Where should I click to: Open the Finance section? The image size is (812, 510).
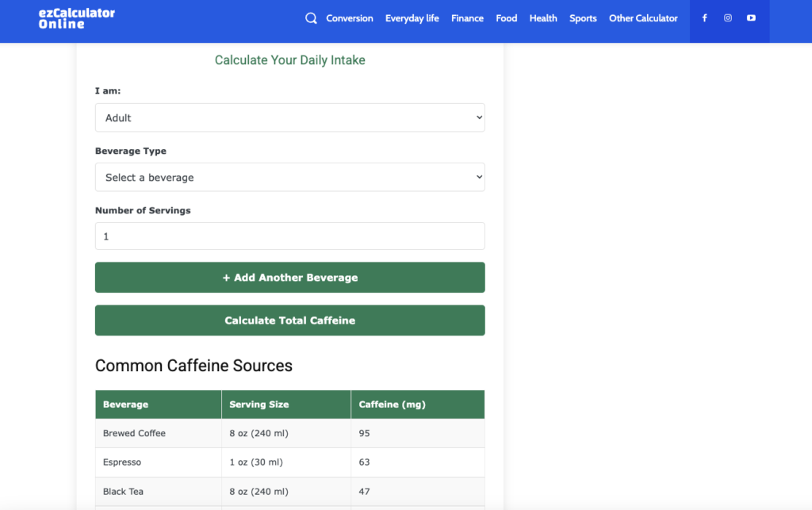coord(467,18)
